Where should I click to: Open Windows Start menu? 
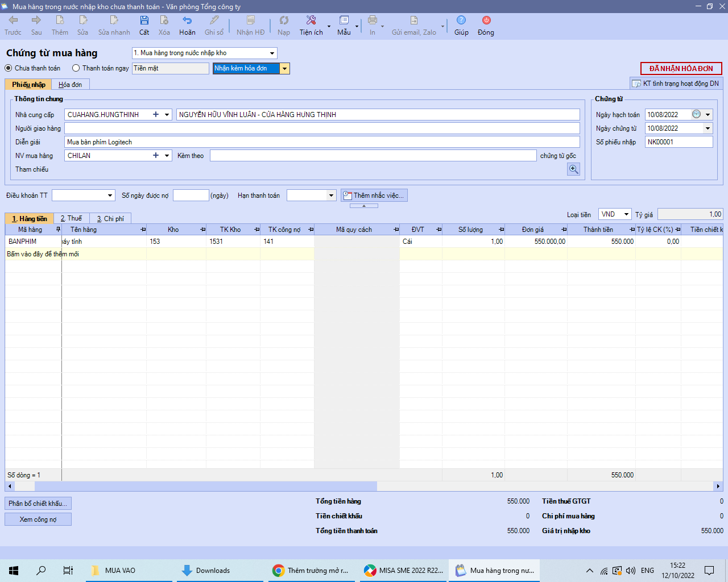pyautogui.click(x=14, y=571)
